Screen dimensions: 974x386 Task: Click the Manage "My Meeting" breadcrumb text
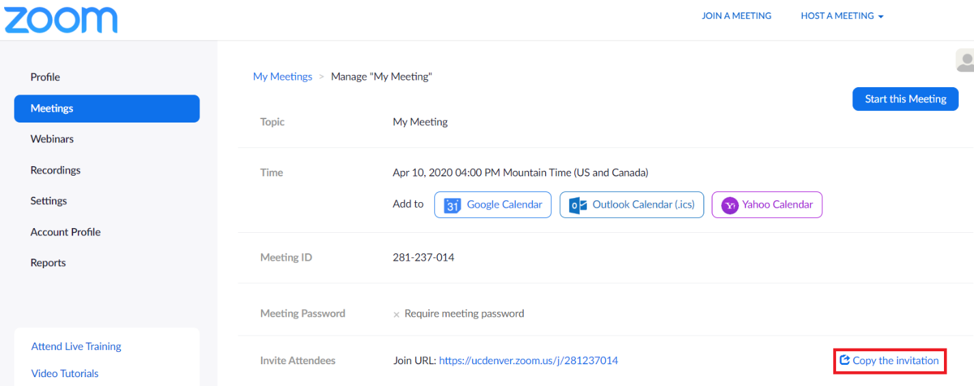pos(381,77)
